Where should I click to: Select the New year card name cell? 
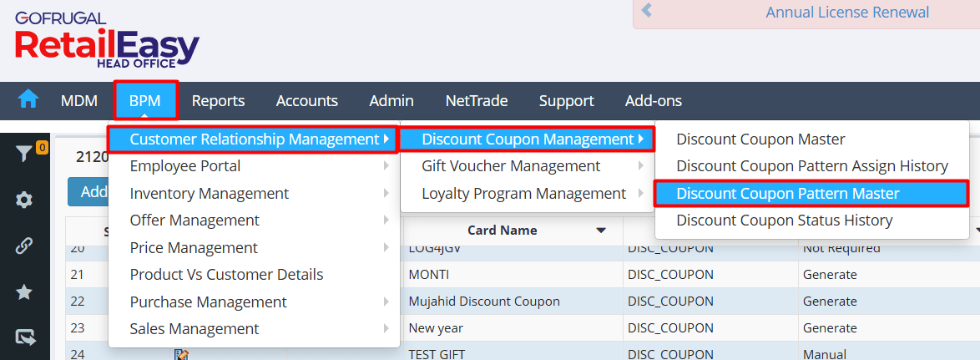[513, 328]
